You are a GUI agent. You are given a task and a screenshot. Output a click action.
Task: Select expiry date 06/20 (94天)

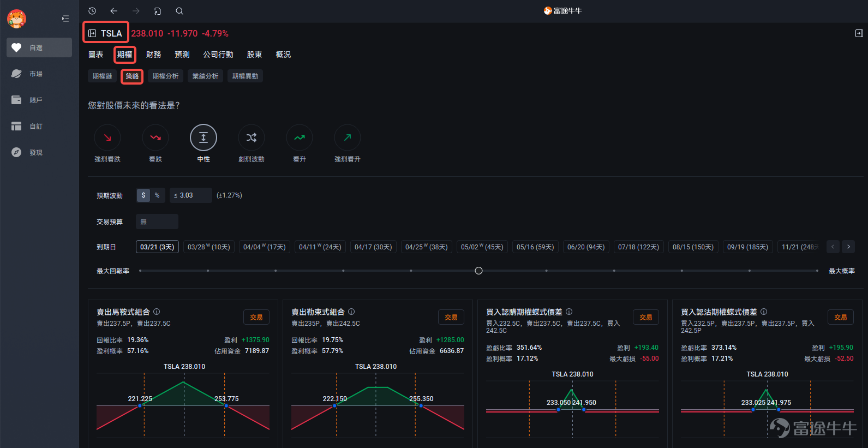(x=586, y=247)
